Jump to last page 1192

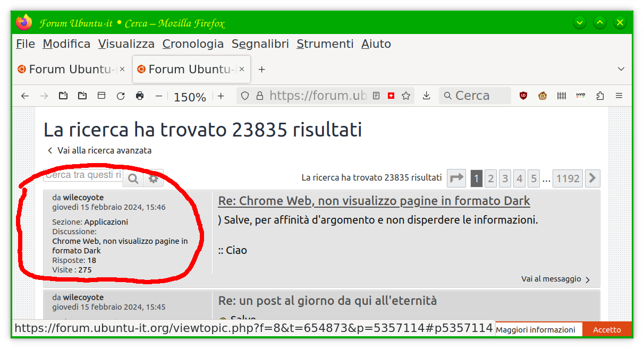tap(568, 178)
